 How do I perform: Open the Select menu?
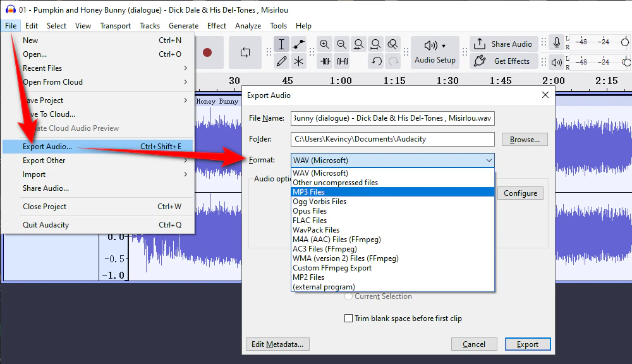click(56, 26)
